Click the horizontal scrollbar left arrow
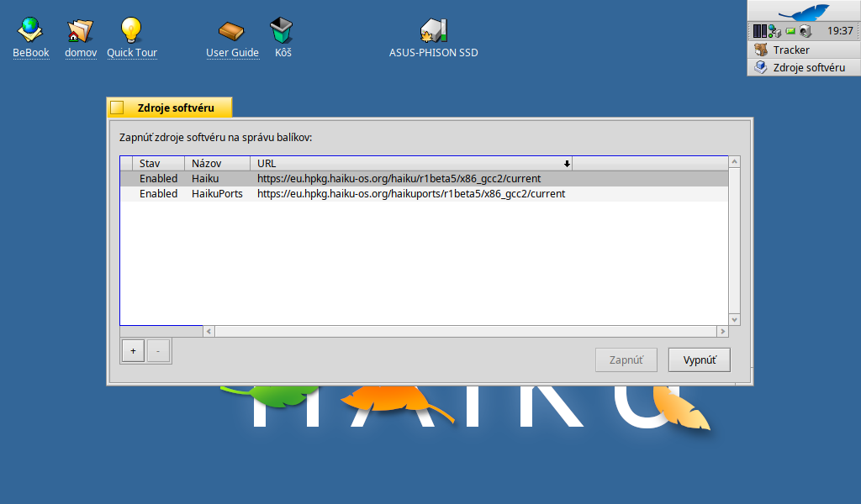 (209, 331)
